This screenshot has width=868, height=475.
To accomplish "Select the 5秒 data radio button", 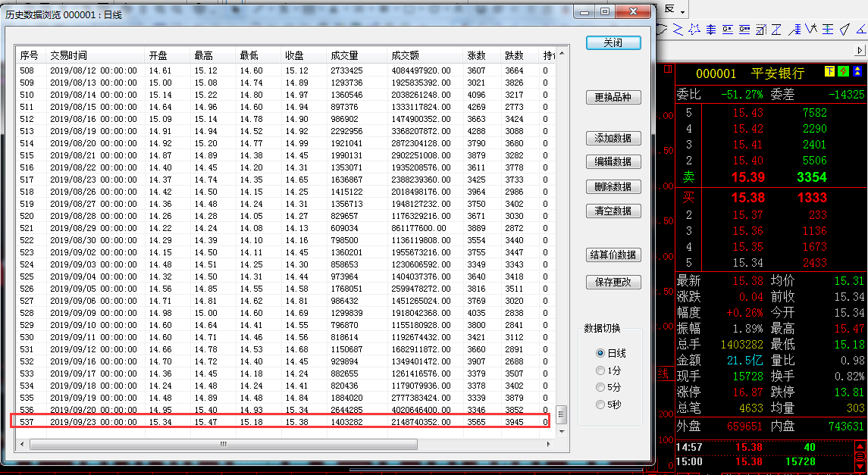I will click(600, 405).
